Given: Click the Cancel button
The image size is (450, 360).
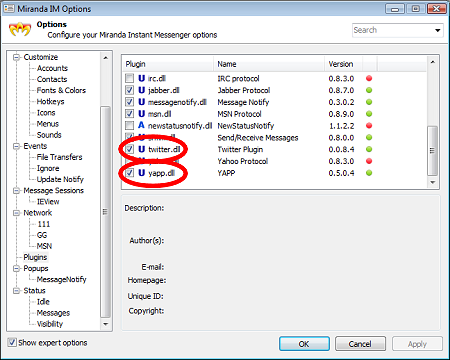Looking at the screenshot, I should coord(360,344).
